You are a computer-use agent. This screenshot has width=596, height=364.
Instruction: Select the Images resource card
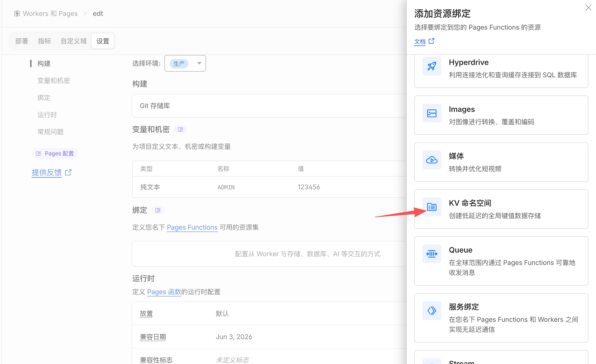(501, 115)
